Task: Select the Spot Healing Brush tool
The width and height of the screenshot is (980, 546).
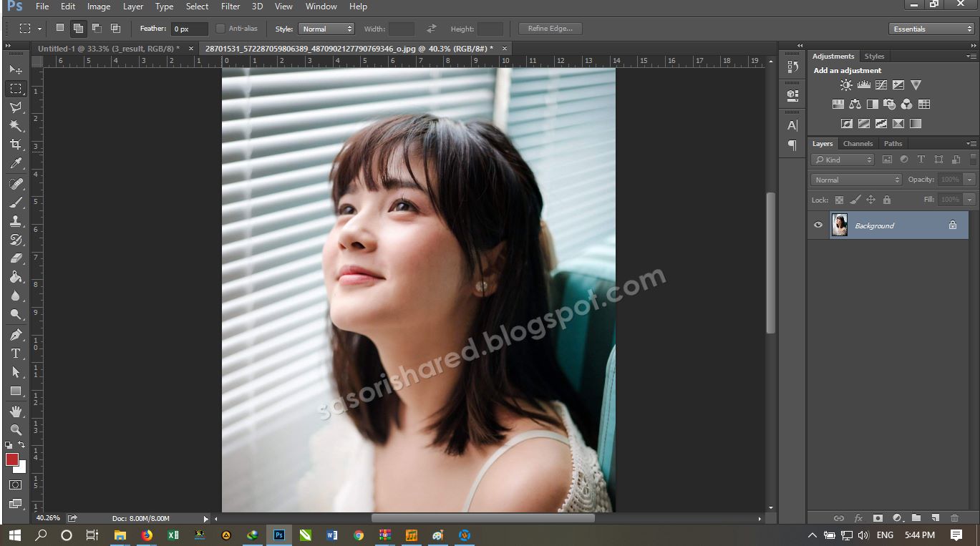Action: click(16, 184)
